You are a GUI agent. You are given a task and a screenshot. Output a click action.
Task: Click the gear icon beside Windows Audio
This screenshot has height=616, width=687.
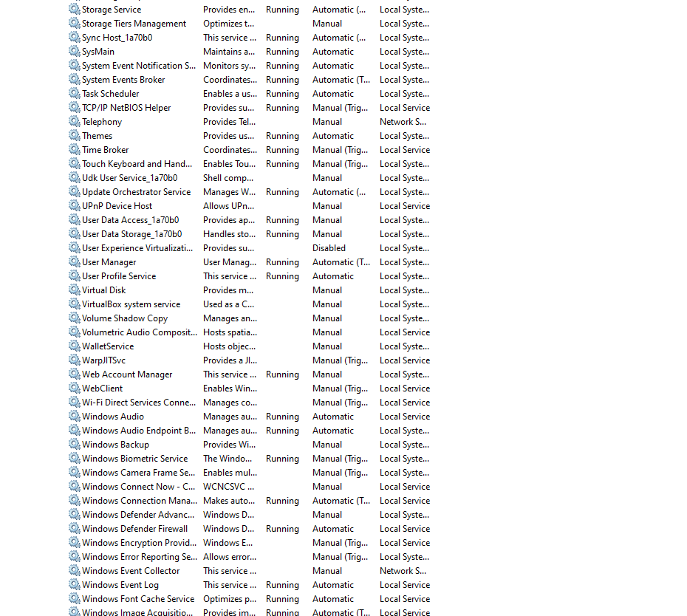pyautogui.click(x=75, y=416)
